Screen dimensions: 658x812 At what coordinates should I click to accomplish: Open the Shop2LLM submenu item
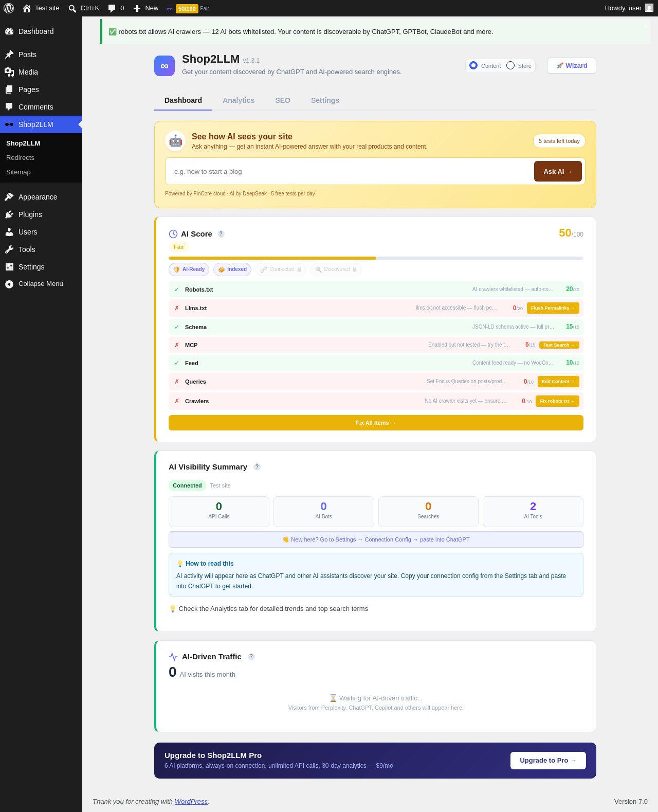click(x=41, y=143)
